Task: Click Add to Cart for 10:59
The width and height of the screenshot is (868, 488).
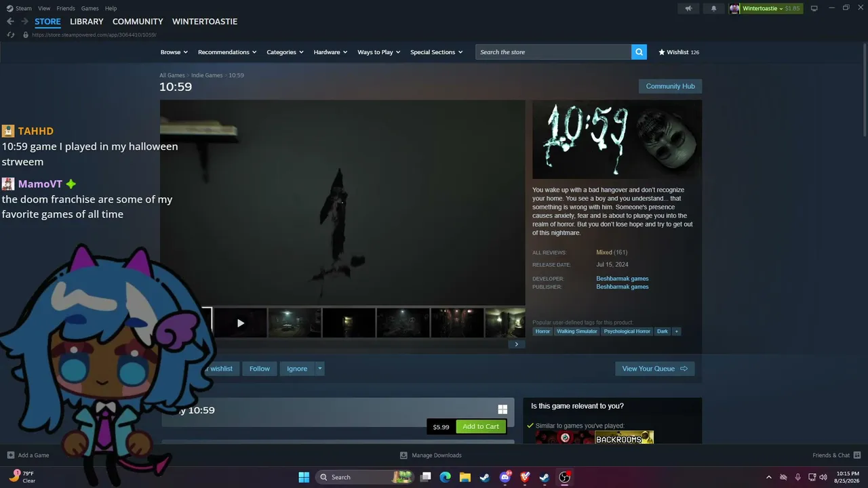Action: pos(481,426)
